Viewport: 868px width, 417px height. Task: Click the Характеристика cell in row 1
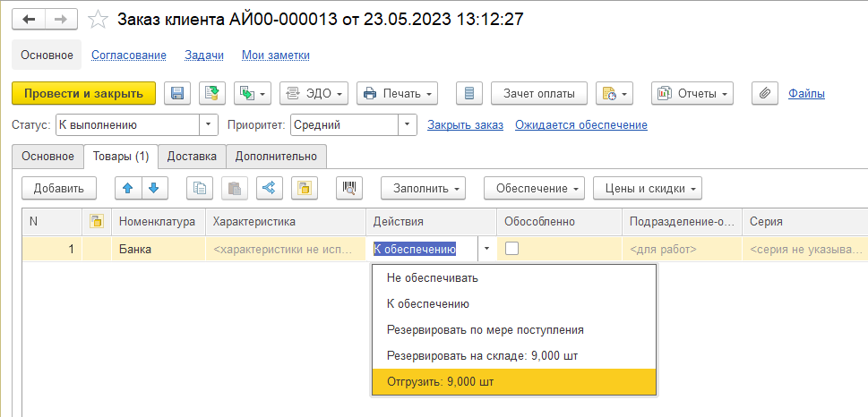(x=286, y=250)
